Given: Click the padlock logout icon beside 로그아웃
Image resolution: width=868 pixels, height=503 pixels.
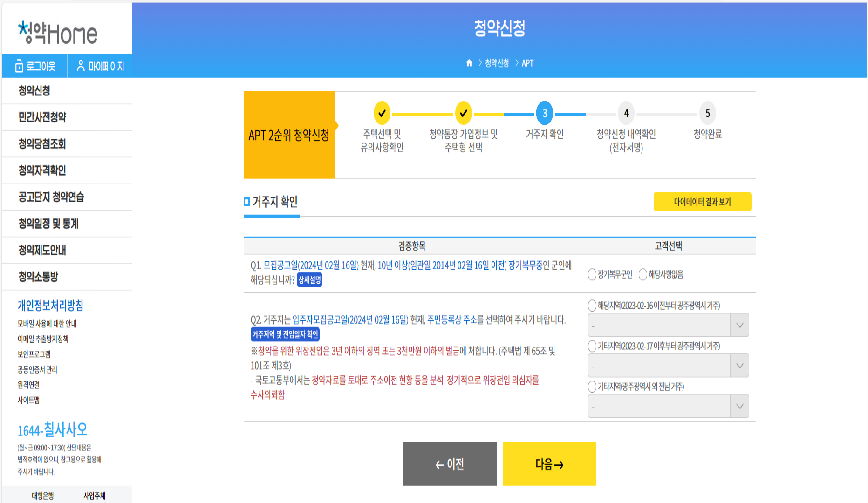Looking at the screenshot, I should (x=19, y=65).
